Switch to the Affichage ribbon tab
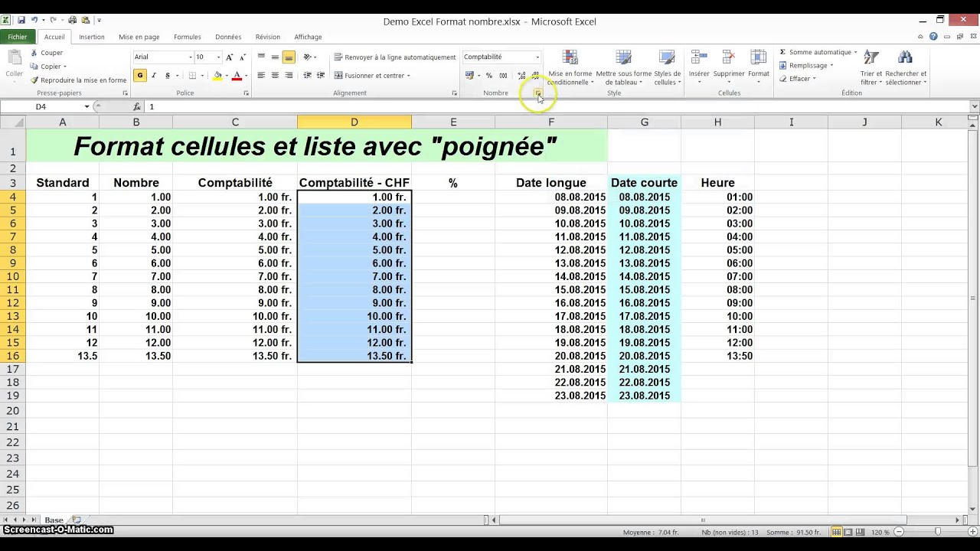 coord(308,37)
